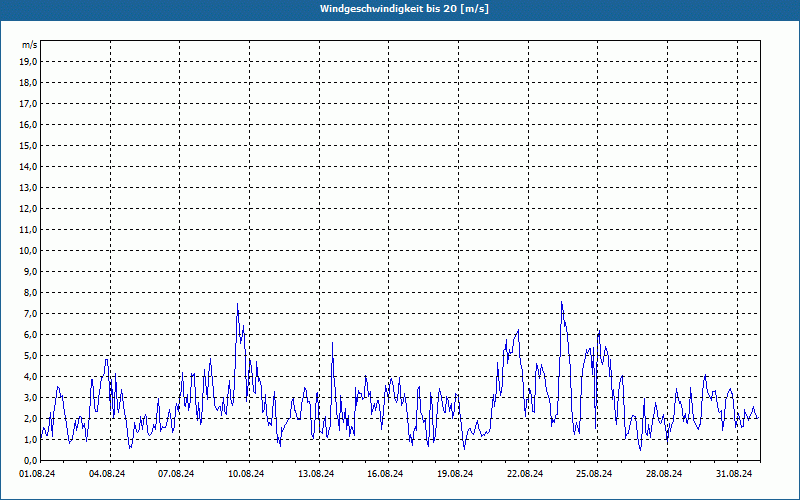This screenshot has width=800, height=500.
Task: Click the 18,0 y-axis label
Action: click(x=28, y=83)
